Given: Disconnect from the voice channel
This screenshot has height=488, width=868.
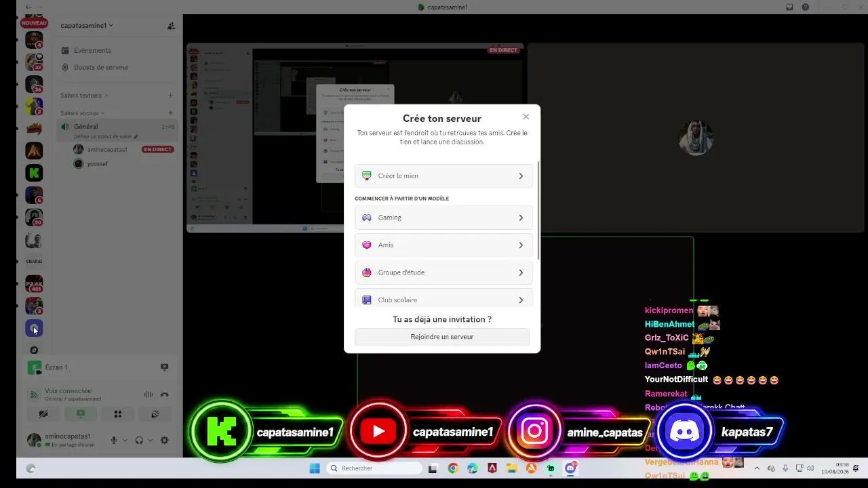Looking at the screenshot, I should [x=164, y=394].
